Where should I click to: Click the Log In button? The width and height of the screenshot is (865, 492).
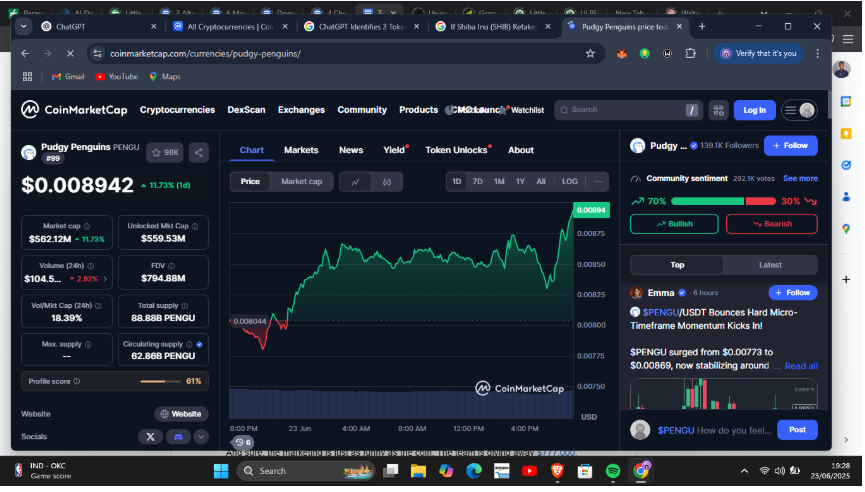click(754, 110)
